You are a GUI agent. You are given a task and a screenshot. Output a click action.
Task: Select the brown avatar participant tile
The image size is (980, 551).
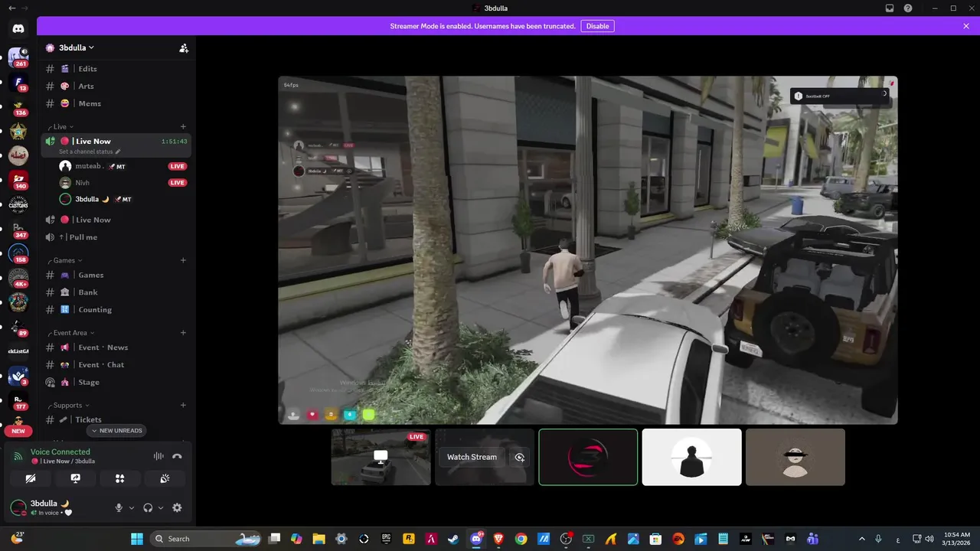click(x=795, y=457)
